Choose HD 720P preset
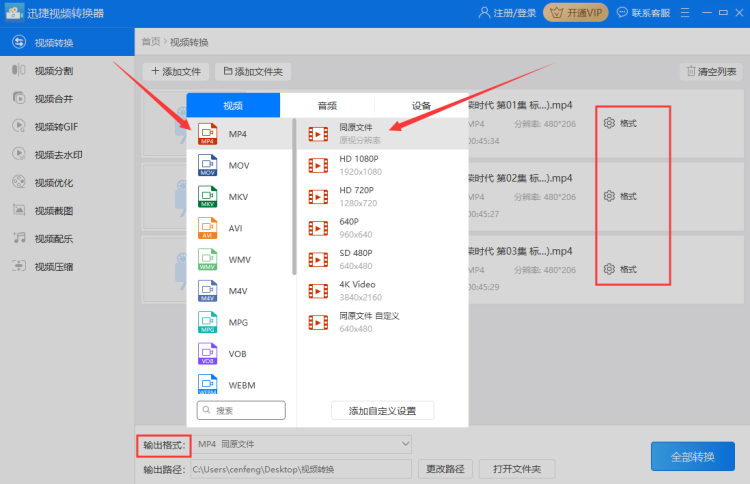Image resolution: width=750 pixels, height=484 pixels. pyautogui.click(x=382, y=197)
